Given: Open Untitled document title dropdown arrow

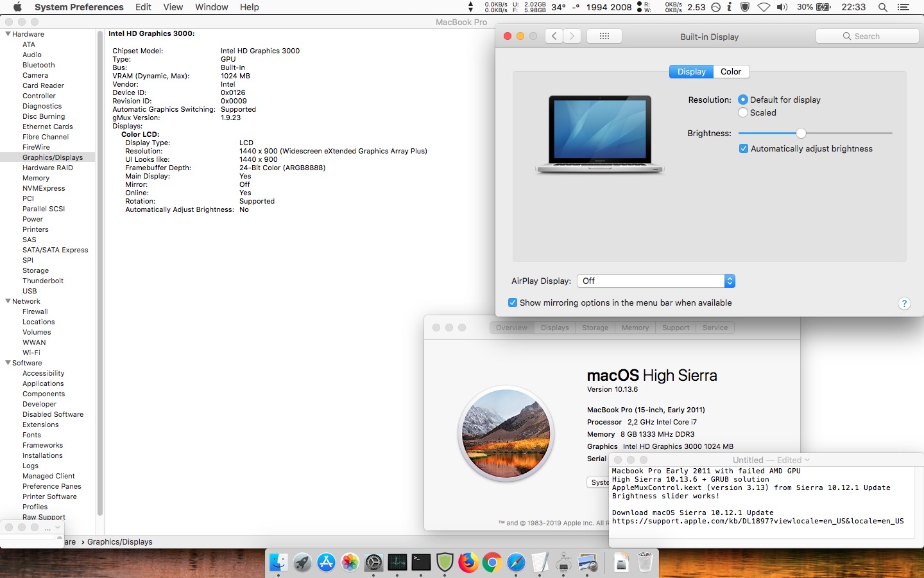Looking at the screenshot, I should (807, 460).
